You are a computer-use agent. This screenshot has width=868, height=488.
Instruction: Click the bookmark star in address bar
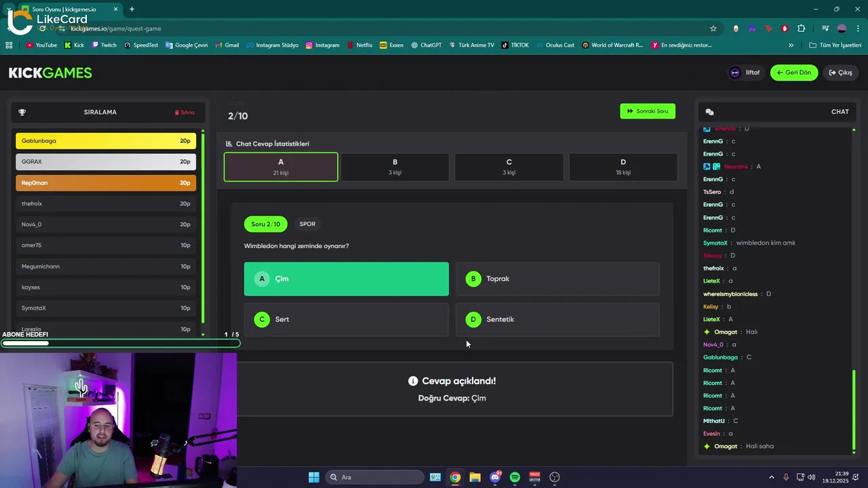pyautogui.click(x=713, y=28)
